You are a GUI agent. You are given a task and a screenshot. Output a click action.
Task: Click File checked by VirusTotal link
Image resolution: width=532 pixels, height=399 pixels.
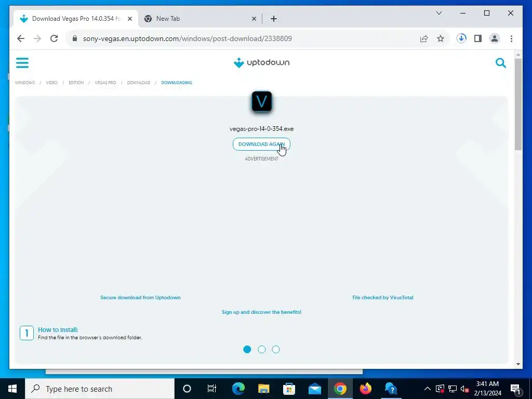(x=383, y=298)
